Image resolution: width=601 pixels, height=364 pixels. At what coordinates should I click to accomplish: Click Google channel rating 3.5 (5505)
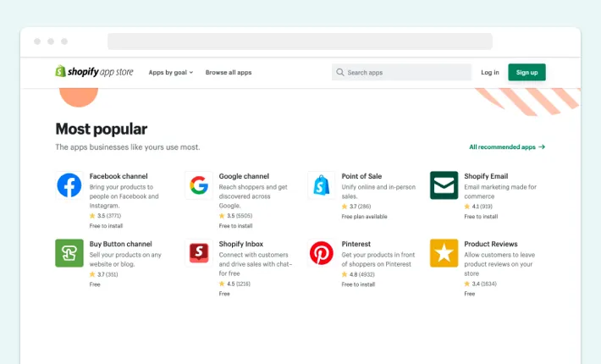(235, 216)
